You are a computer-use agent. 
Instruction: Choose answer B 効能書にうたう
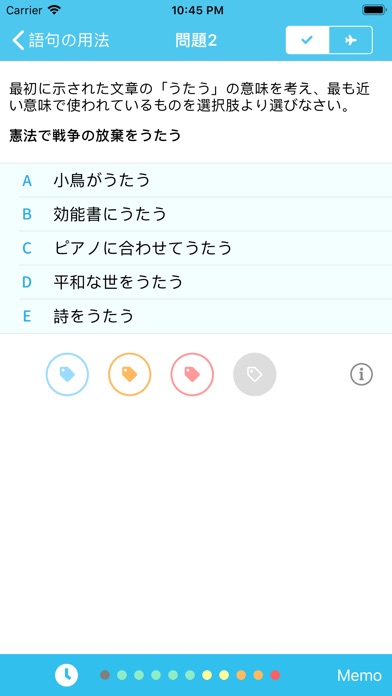point(196,214)
